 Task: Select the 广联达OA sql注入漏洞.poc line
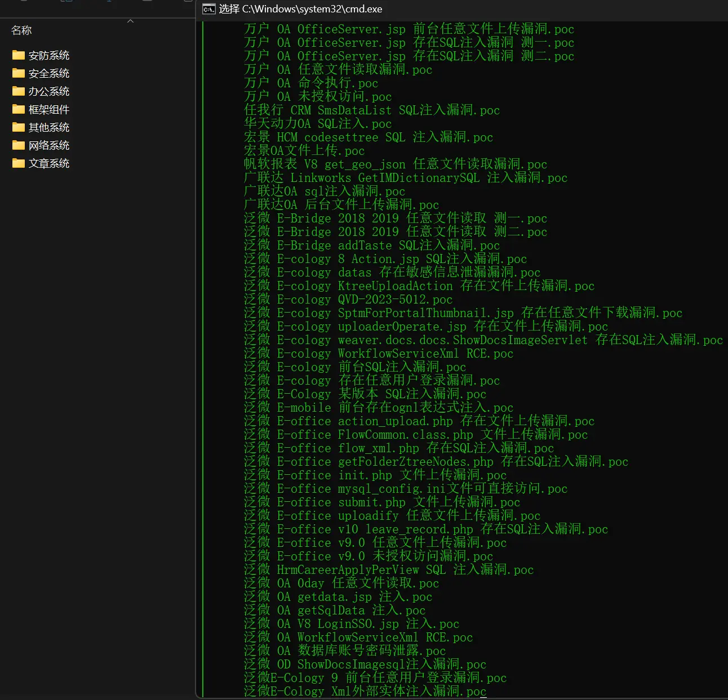325,191
